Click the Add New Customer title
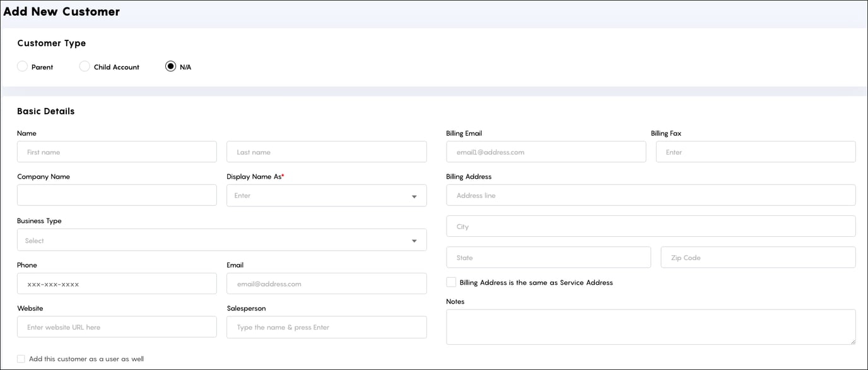868x370 pixels. coord(62,11)
